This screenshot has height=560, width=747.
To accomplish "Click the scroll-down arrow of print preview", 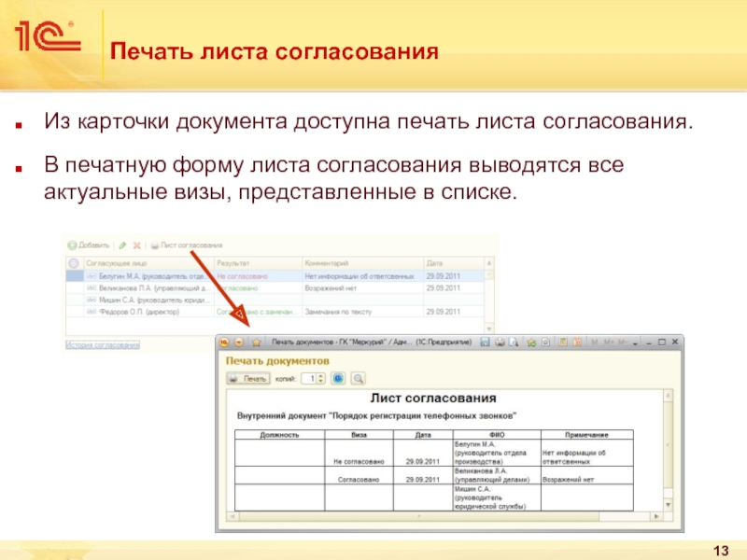I will (x=666, y=507).
